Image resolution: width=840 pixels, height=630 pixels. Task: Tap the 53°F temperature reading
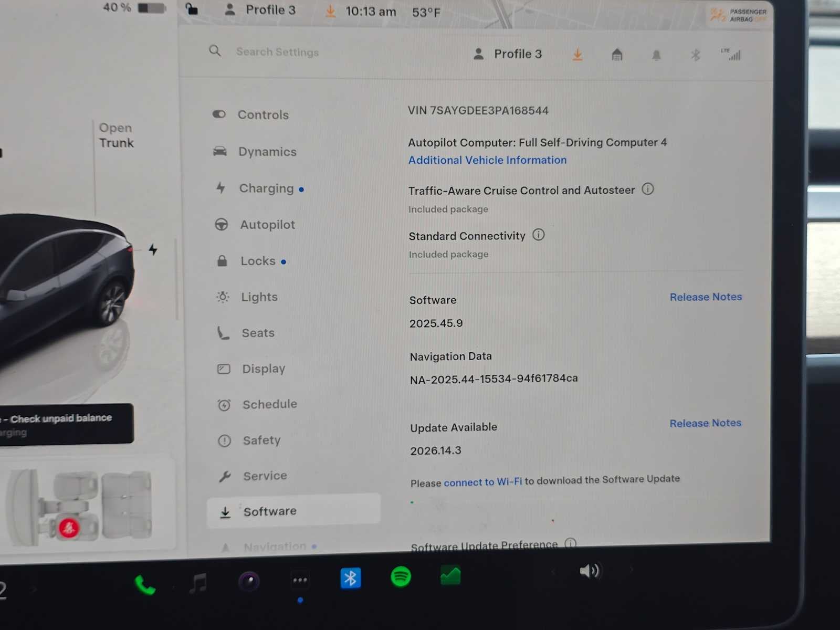pyautogui.click(x=426, y=12)
